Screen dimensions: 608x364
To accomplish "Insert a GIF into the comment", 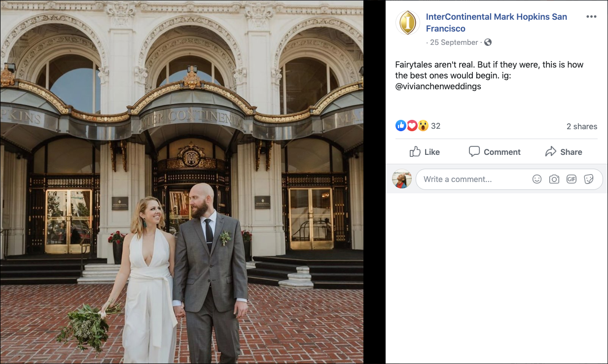I will coord(572,180).
